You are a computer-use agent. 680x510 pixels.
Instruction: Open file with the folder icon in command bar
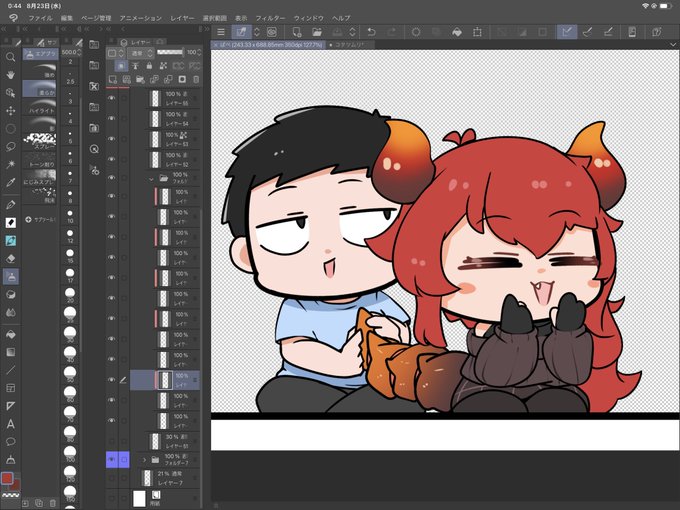tap(317, 32)
